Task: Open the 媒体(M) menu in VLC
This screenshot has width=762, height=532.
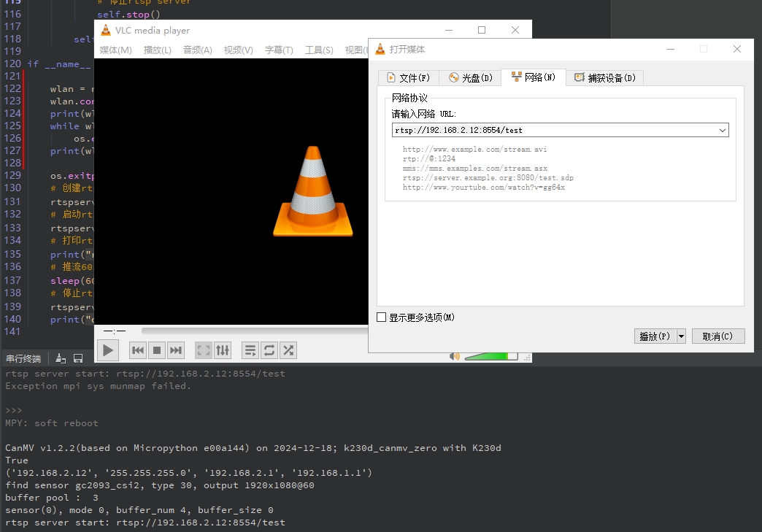Action: 115,50
